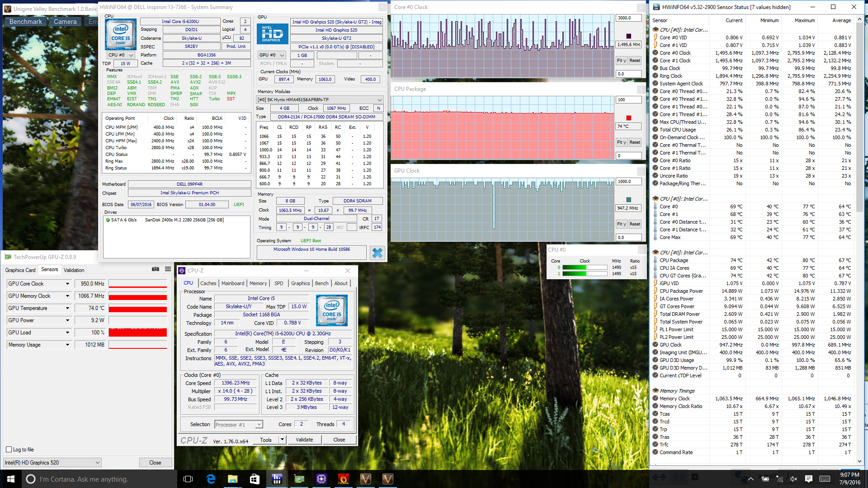Click the Intel Core i5 badge in CPU-Z
The image size is (868, 488).
coord(332,310)
